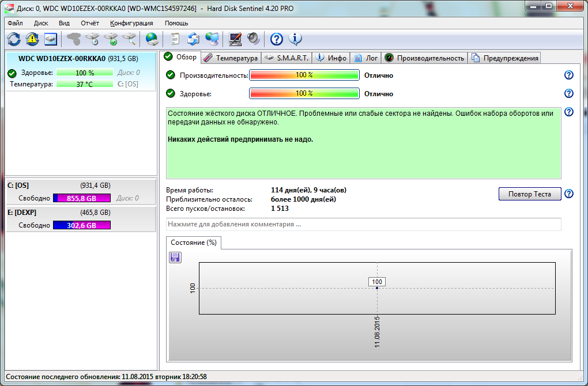This screenshot has width=588, height=386.
Task: Switch to the Предупреждения tab
Action: [x=505, y=58]
